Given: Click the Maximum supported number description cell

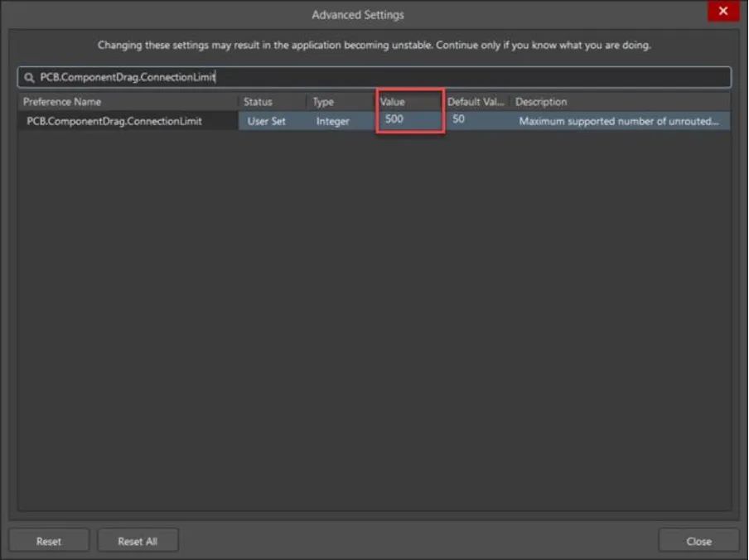Looking at the screenshot, I should point(620,121).
